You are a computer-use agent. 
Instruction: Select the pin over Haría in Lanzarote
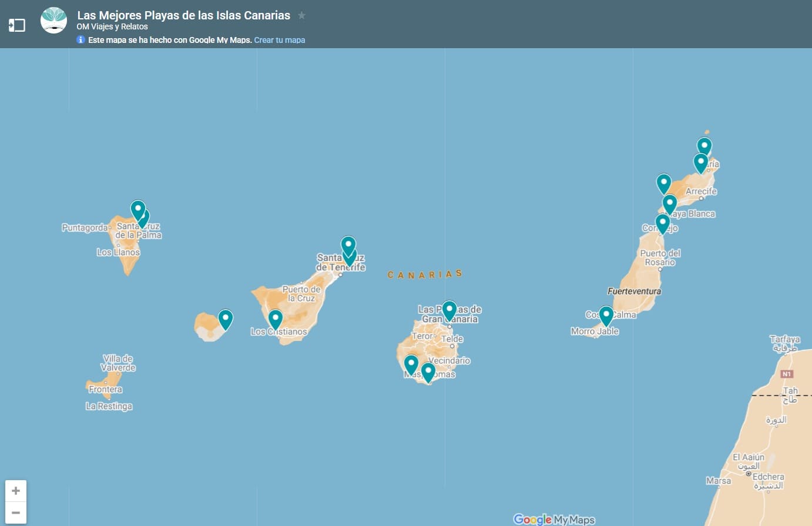[701, 163]
